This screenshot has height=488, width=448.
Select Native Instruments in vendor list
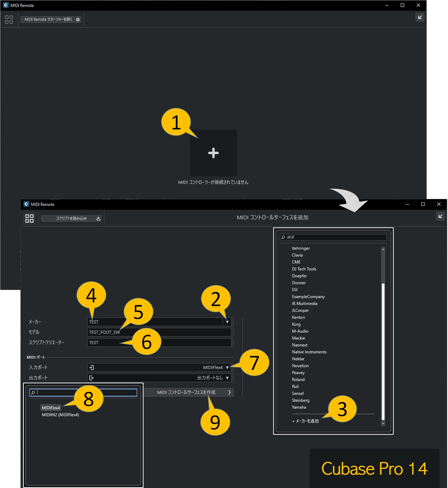309,352
